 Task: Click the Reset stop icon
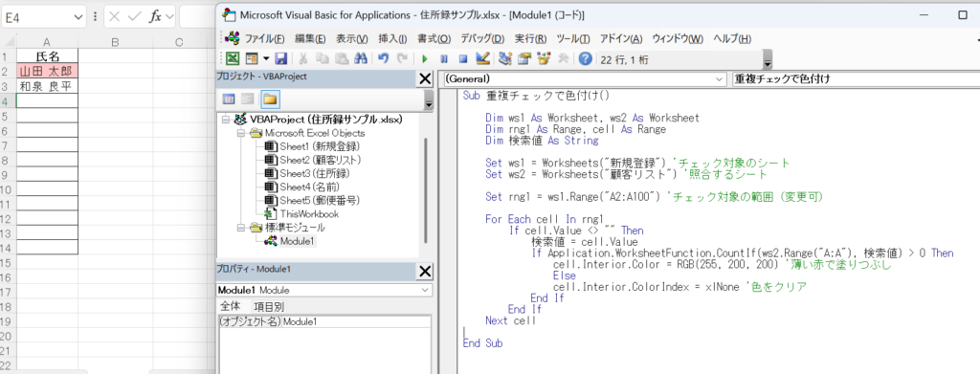pyautogui.click(x=463, y=58)
